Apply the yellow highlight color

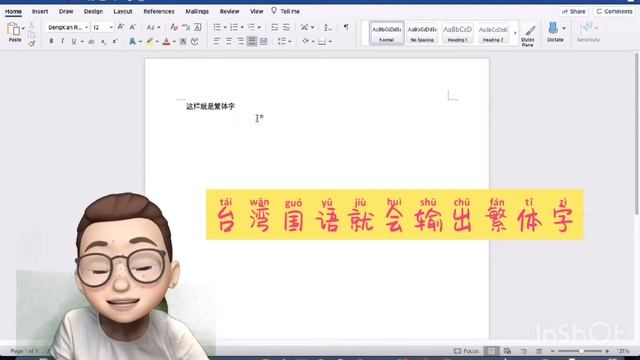tap(150, 41)
